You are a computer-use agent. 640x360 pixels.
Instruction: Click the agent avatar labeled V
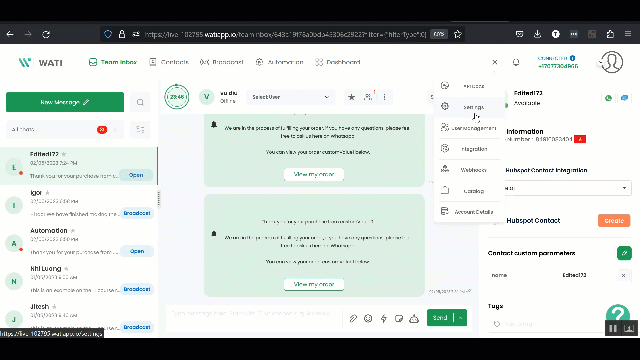[x=207, y=97]
